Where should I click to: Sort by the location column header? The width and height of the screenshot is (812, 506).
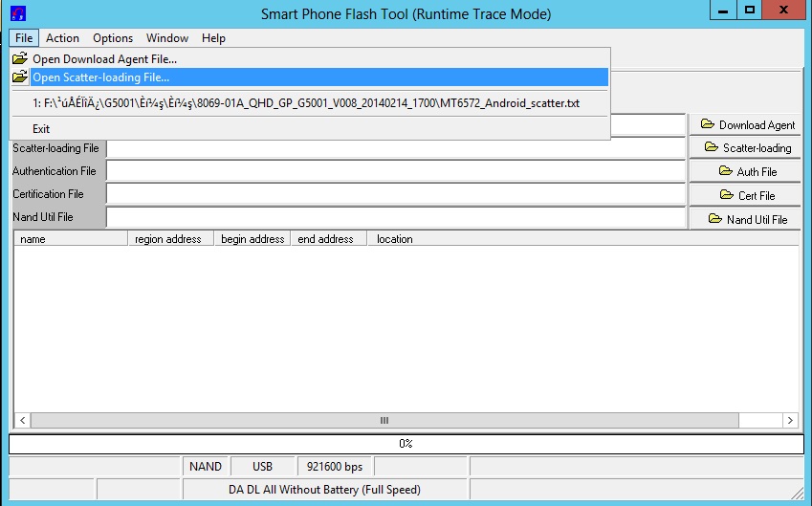click(x=583, y=239)
